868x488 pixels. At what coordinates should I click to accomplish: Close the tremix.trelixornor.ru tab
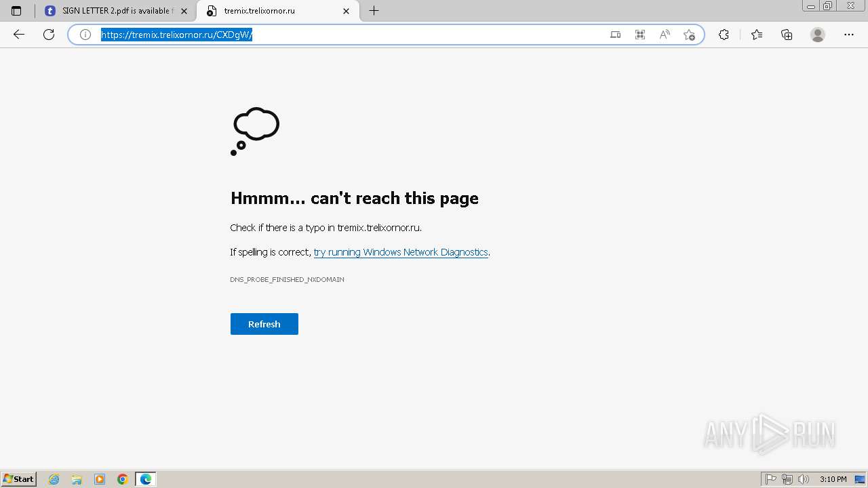346,11
